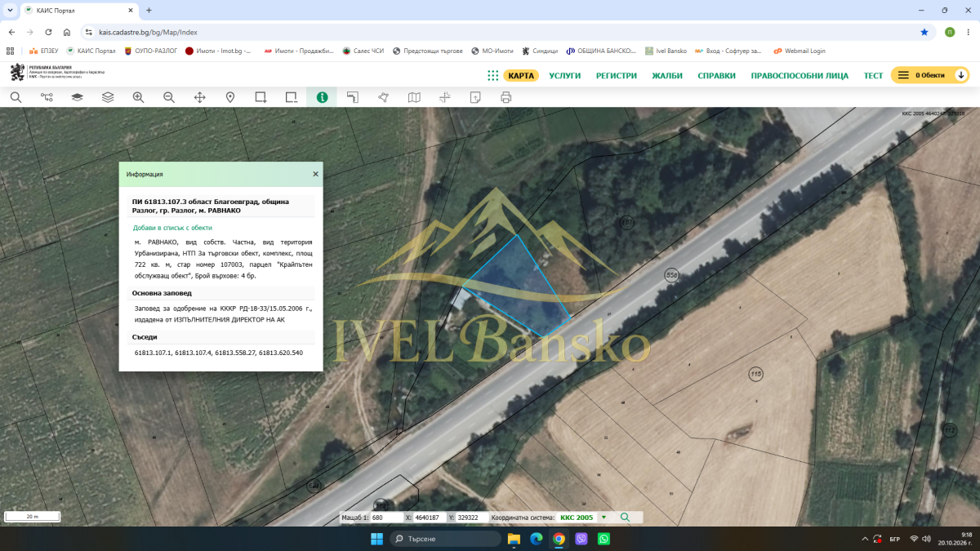The width and height of the screenshot is (980, 551).
Task: Open File Explorer from taskbar
Action: (x=514, y=539)
